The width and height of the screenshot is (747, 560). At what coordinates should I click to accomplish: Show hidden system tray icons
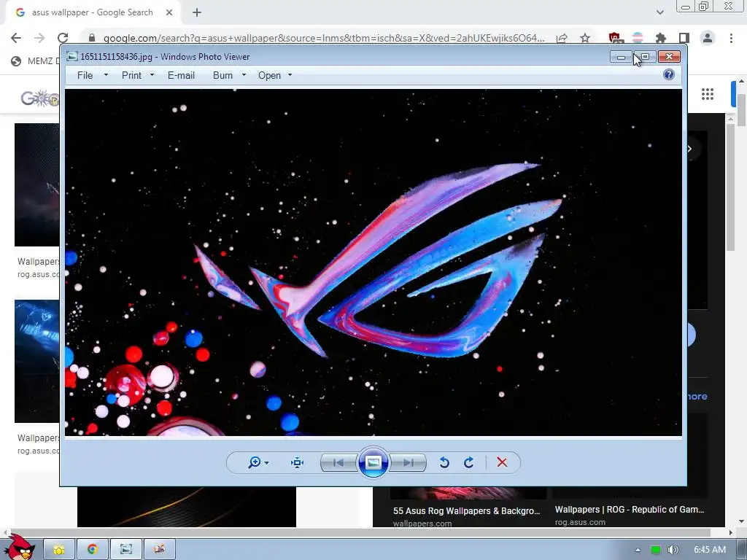pyautogui.click(x=638, y=550)
